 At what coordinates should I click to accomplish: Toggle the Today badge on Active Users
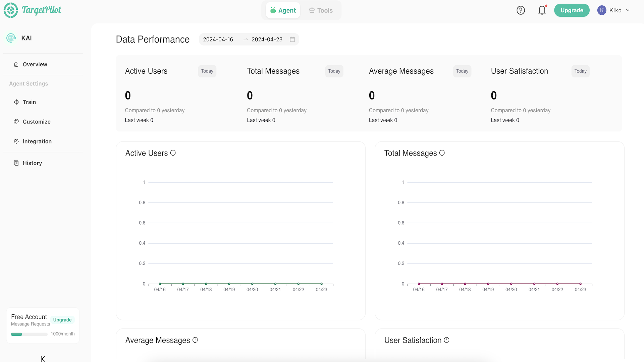point(207,71)
